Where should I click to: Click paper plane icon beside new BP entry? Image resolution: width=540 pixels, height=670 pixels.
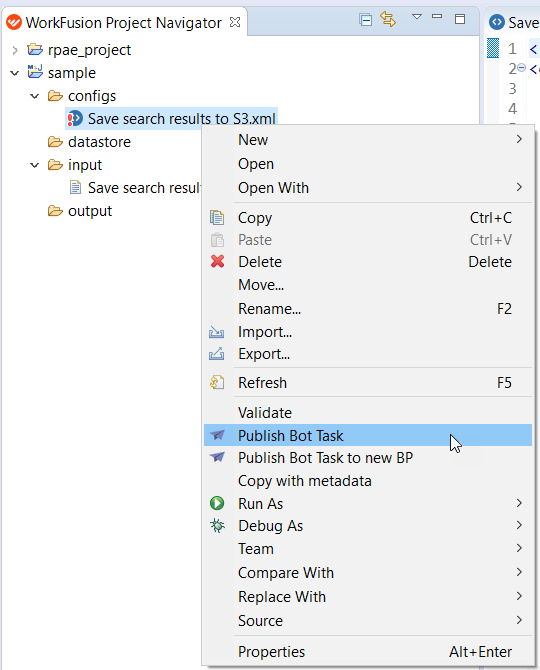tap(217, 457)
